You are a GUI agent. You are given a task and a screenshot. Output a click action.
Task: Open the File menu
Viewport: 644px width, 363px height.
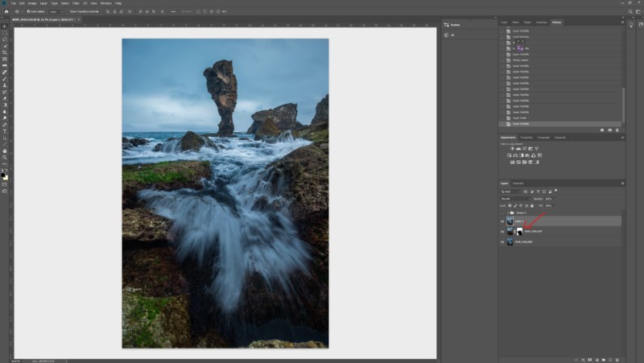(13, 3)
